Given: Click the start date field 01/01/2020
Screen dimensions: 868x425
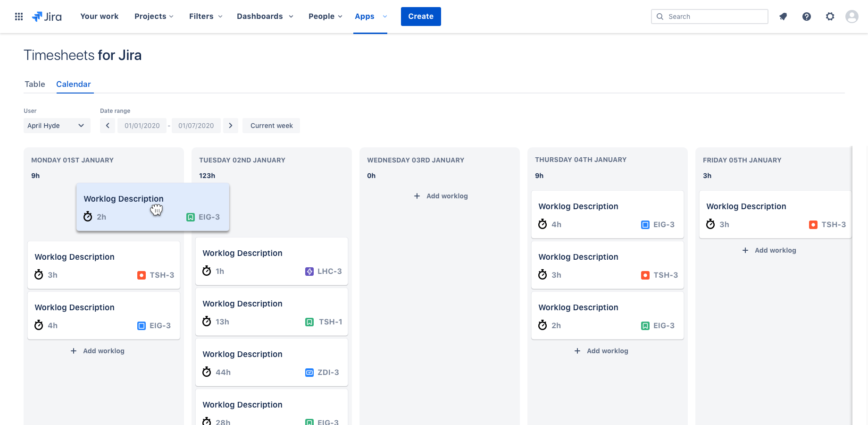Looking at the screenshot, I should (x=142, y=126).
